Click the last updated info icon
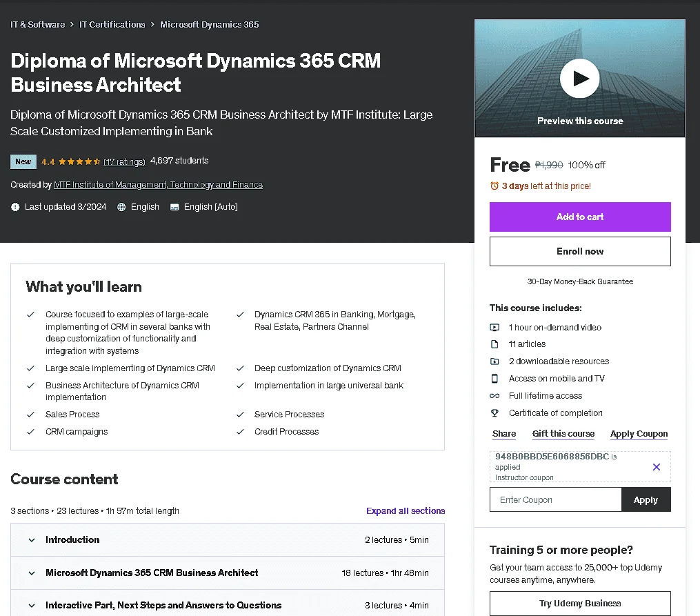The height and width of the screenshot is (616, 700). point(15,207)
